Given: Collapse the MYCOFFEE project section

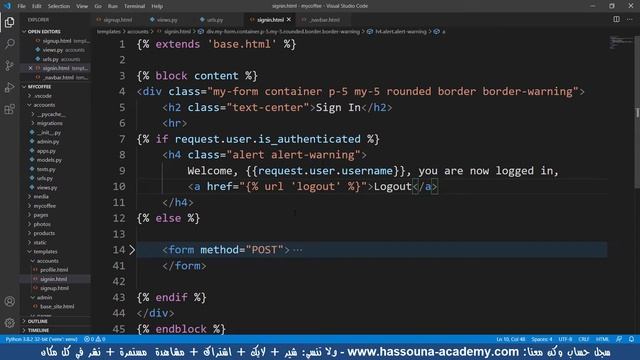Looking at the screenshot, I should tap(39, 87).
